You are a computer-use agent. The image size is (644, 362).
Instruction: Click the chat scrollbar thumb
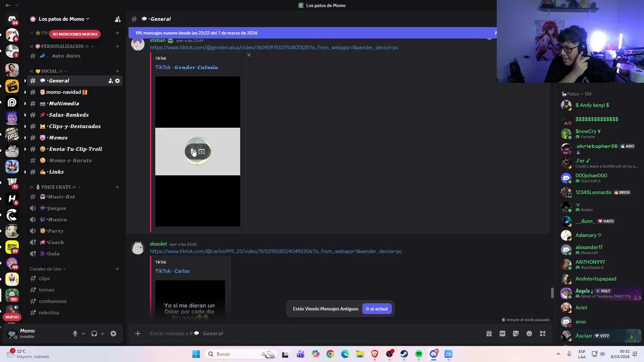(x=552, y=293)
